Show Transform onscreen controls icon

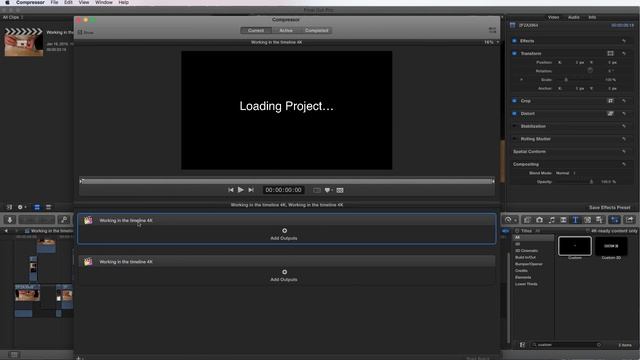610,53
